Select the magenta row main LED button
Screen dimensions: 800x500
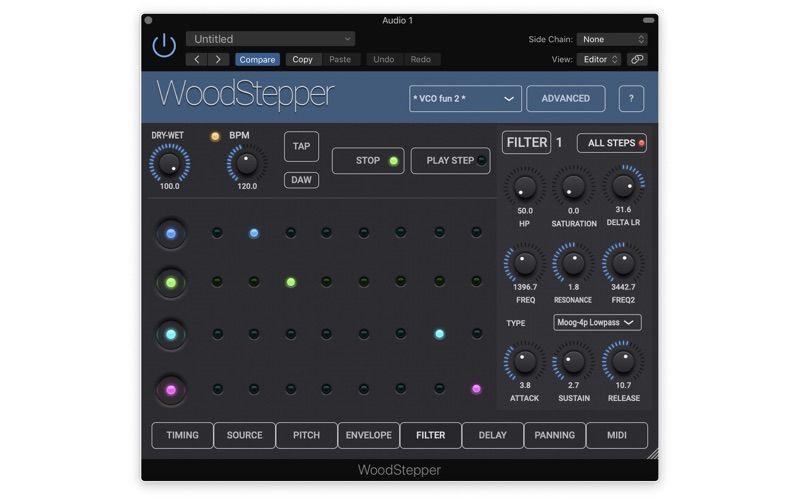(171, 390)
